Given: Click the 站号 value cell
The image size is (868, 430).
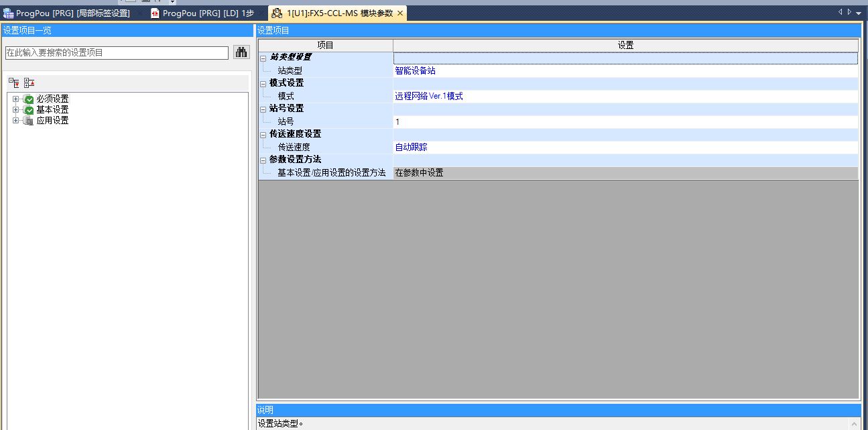Looking at the screenshot, I should coord(625,121).
